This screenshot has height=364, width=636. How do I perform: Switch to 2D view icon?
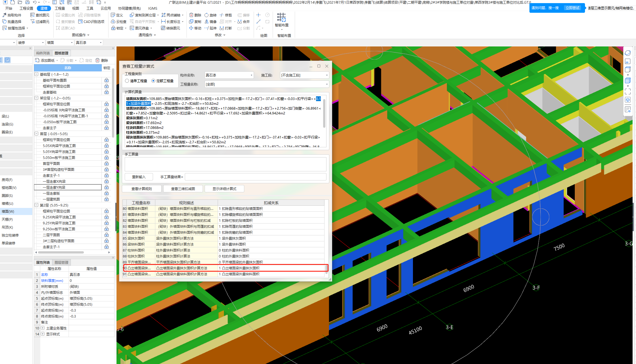click(628, 61)
